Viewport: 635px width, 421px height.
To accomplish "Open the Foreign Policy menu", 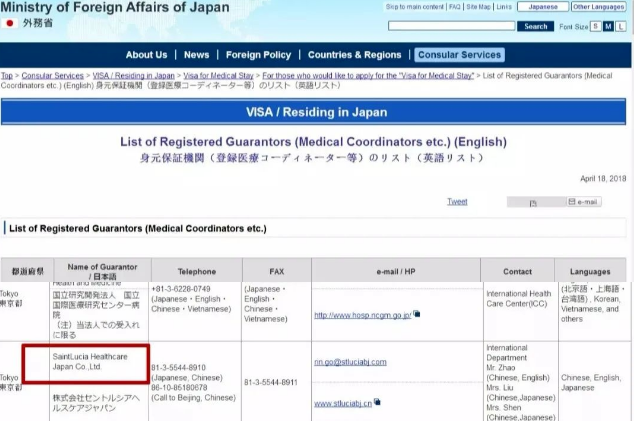I will point(258,55).
